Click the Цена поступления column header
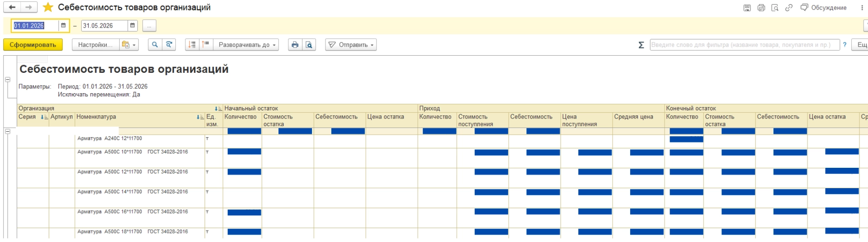 [x=586, y=120]
